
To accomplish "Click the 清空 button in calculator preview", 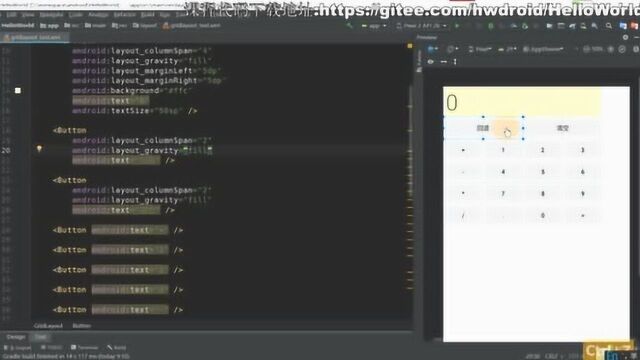I will click(x=562, y=128).
